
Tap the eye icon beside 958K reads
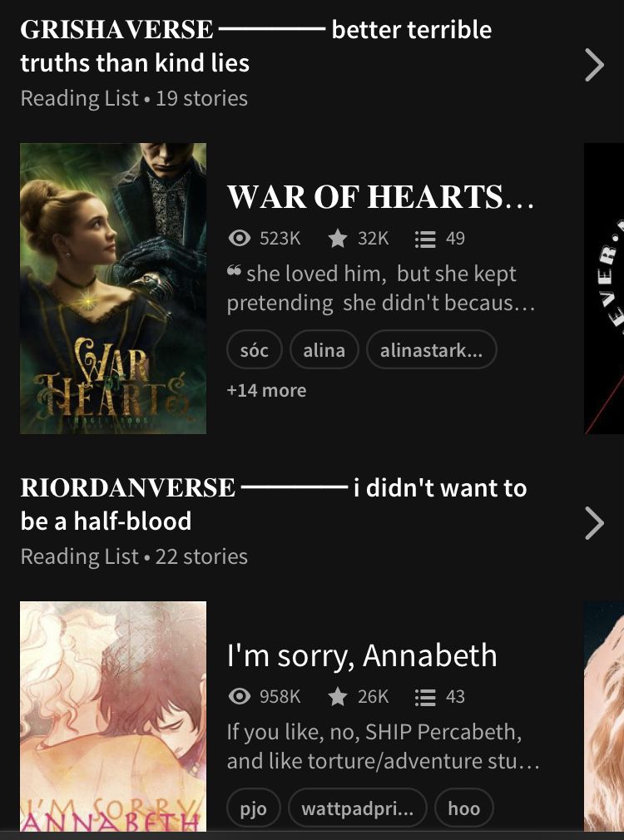(x=239, y=696)
